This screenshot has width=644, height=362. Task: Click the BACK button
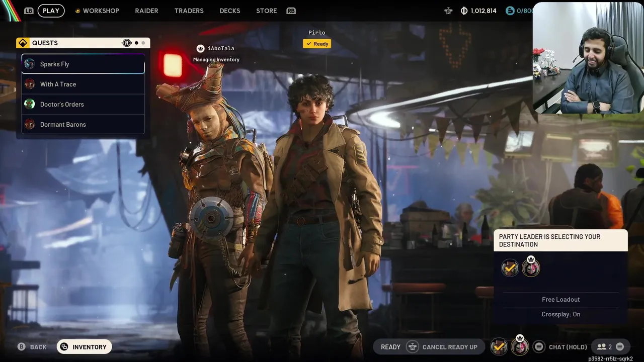point(32,347)
